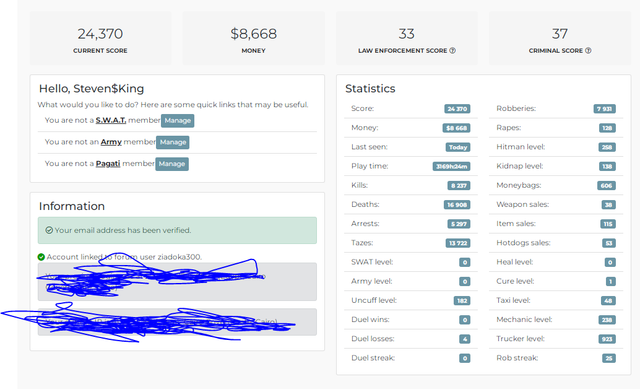Click the Kidnap level badge

pos(607,167)
